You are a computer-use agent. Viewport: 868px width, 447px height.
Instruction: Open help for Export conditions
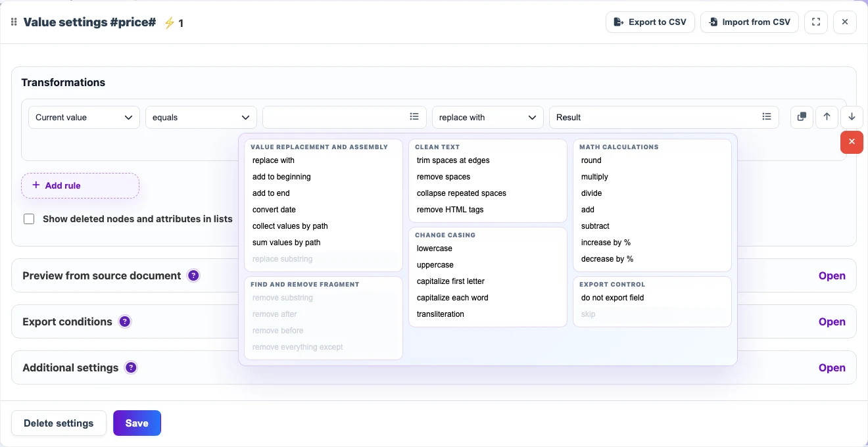point(125,321)
